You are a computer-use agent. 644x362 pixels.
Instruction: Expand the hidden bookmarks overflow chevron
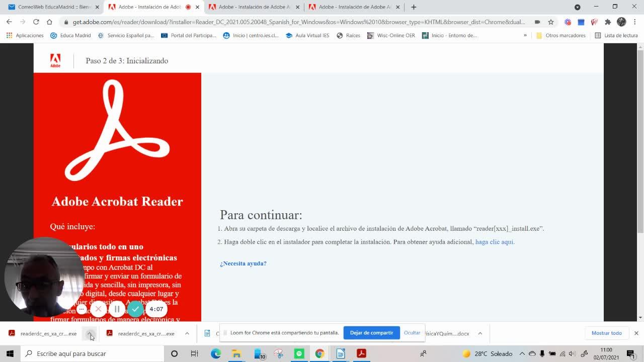(525, 36)
